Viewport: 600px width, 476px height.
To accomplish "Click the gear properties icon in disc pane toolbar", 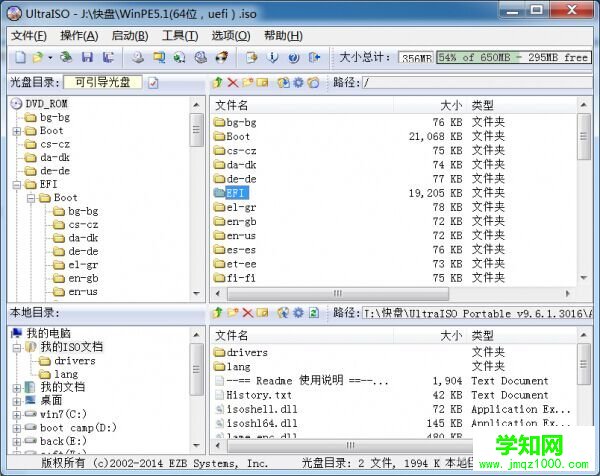I will click(x=298, y=82).
